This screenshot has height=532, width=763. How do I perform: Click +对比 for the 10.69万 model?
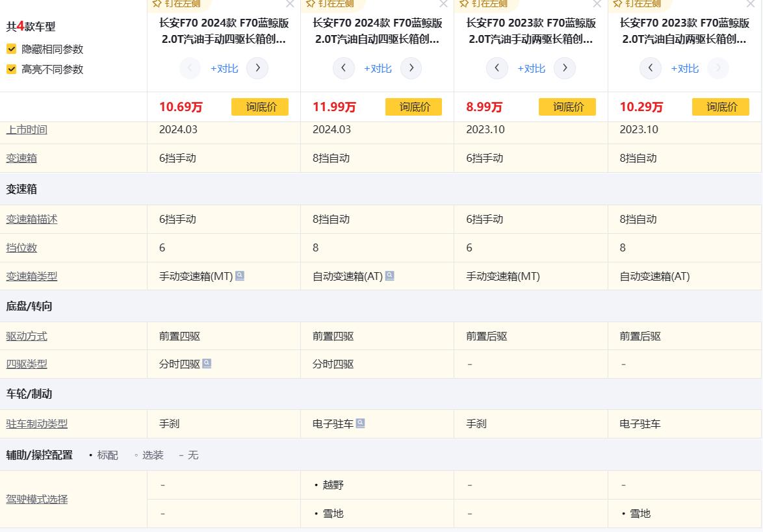[x=224, y=69]
